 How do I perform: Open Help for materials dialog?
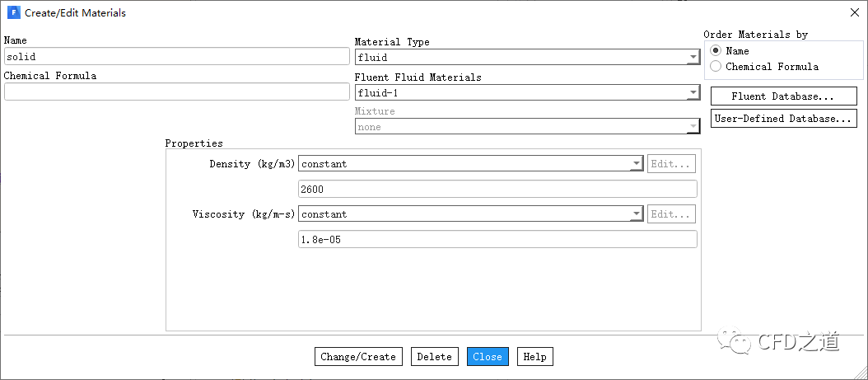tap(534, 357)
